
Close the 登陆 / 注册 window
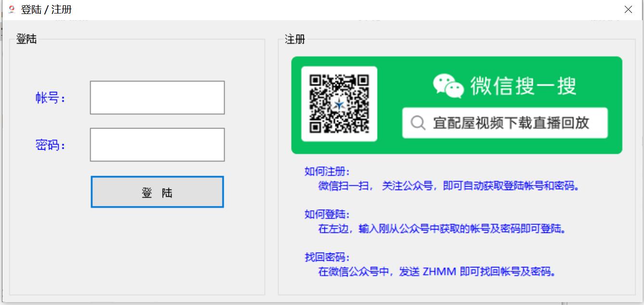coord(628,10)
